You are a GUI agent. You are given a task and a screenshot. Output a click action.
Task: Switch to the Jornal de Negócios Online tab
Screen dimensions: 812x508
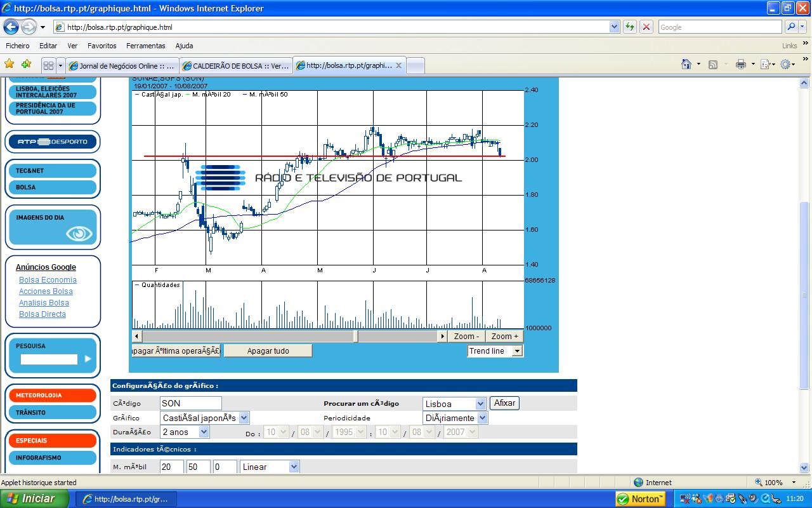(122, 65)
